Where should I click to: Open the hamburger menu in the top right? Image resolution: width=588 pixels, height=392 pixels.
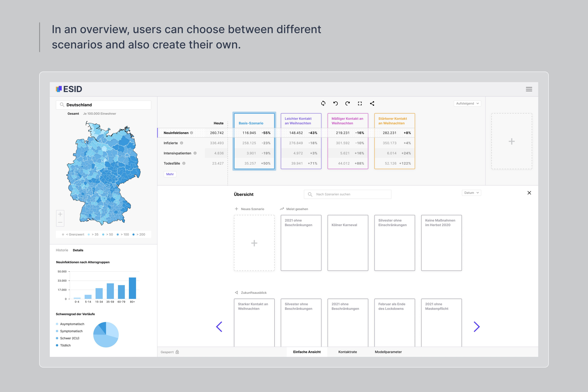(x=529, y=89)
